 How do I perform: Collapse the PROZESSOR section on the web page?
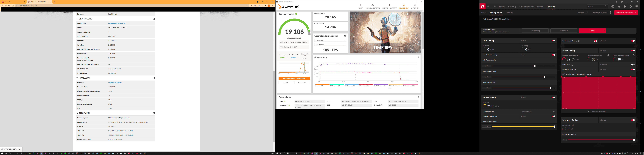[x=153, y=78]
